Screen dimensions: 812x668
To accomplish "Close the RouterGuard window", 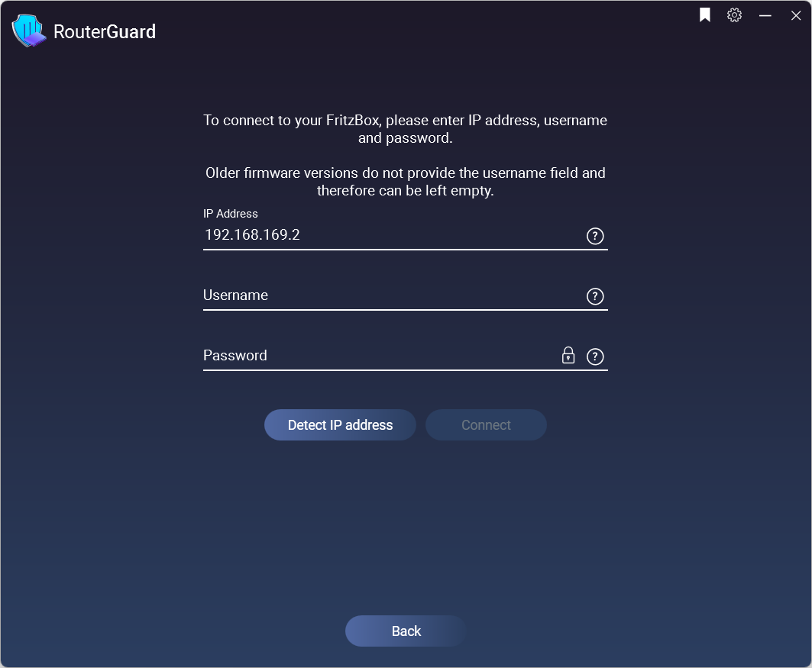I will [796, 15].
